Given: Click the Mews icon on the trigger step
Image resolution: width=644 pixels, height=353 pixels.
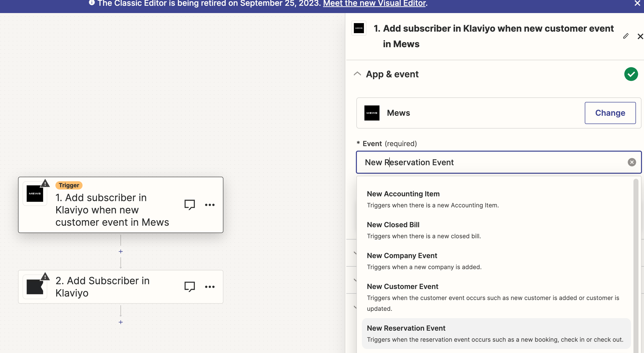Looking at the screenshot, I should (x=35, y=194).
